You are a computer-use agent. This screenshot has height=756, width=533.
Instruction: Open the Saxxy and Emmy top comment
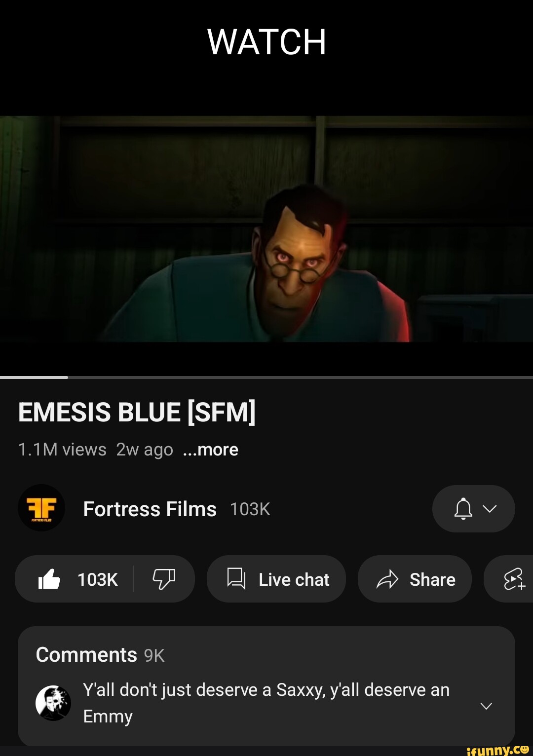266,703
